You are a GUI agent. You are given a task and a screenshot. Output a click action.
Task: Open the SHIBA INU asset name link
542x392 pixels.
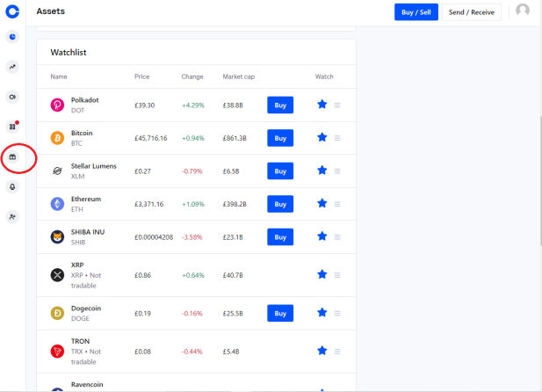88,232
